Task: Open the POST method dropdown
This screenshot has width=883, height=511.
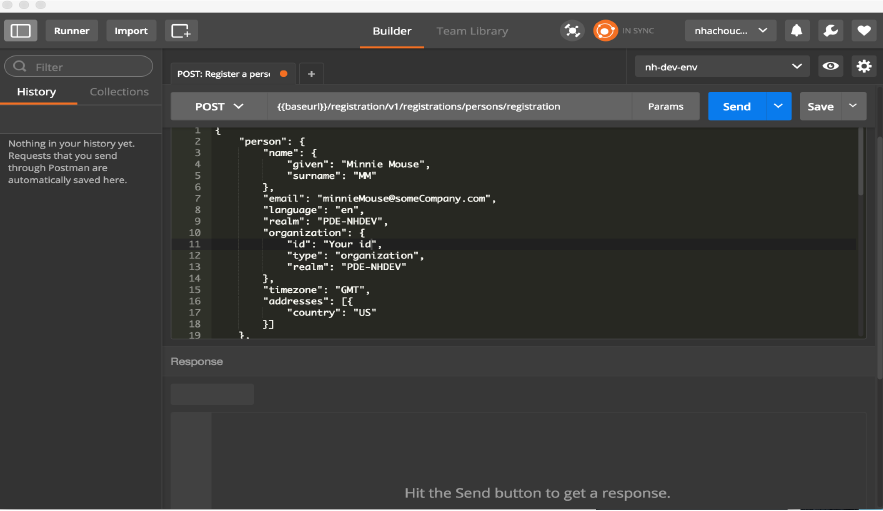Action: (x=220, y=106)
